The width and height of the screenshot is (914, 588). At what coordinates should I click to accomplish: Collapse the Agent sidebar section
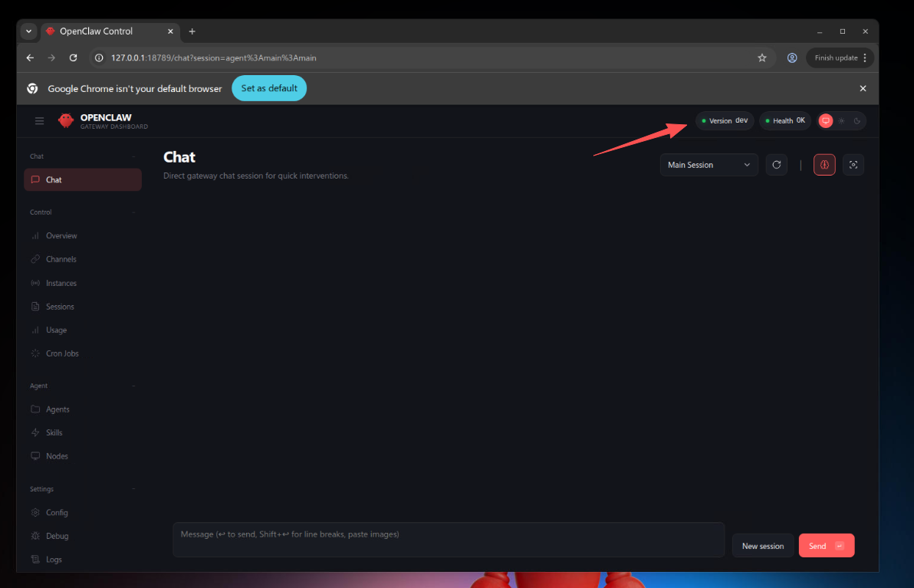tap(133, 386)
